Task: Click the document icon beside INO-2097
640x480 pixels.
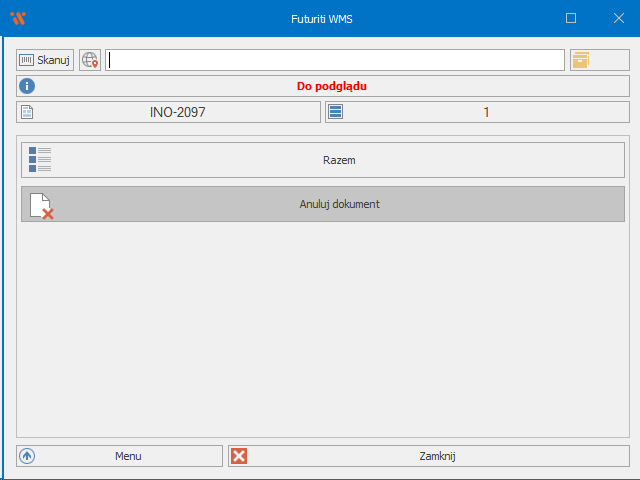Action: click(x=28, y=112)
